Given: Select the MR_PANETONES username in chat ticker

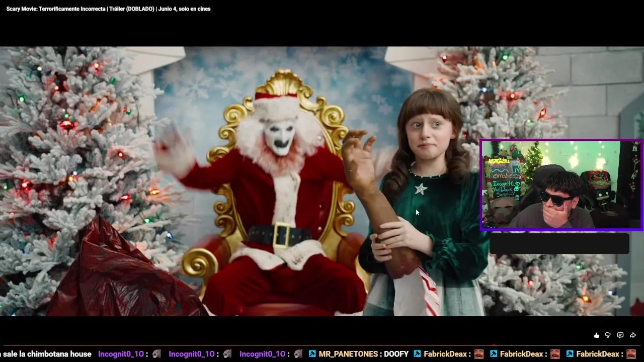Looking at the screenshot, I should point(348,354).
